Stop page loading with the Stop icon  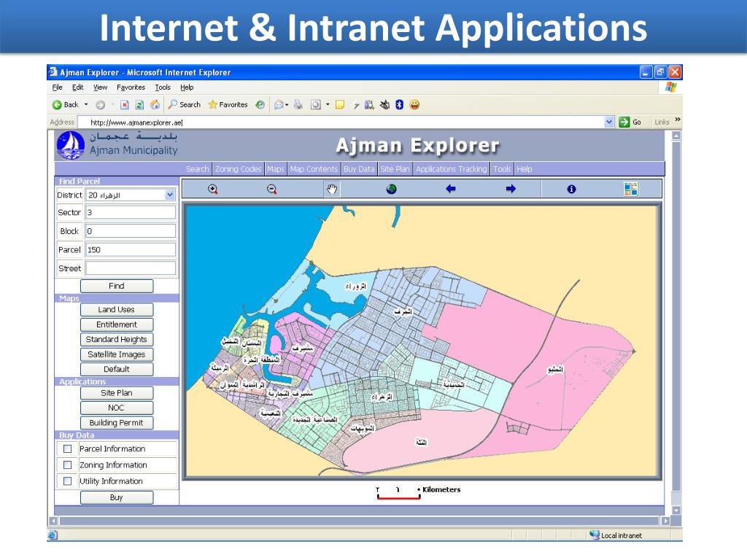click(124, 105)
